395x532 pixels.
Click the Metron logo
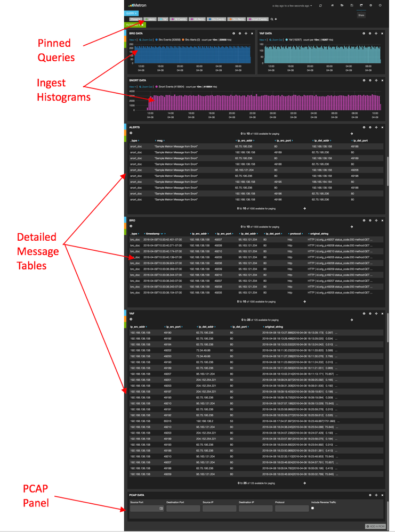pyautogui.click(x=137, y=5)
